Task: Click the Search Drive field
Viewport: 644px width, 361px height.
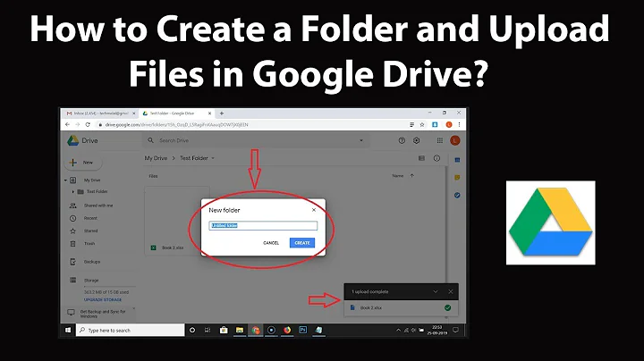Action: (256, 140)
